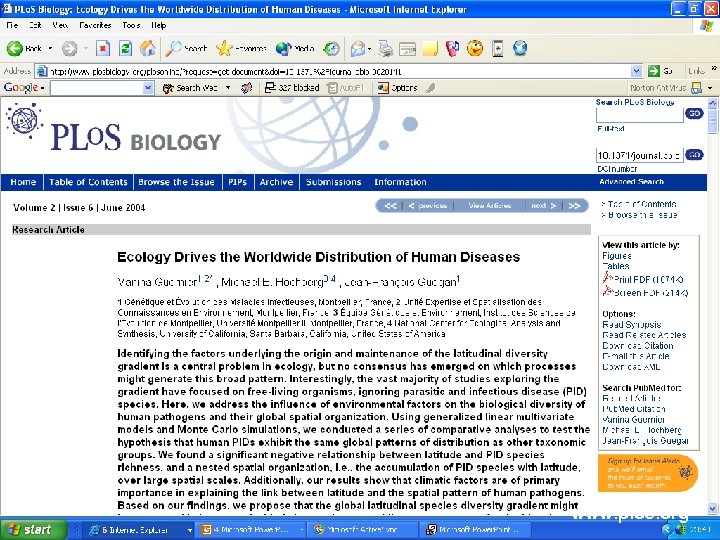Open the Read Synopsis link
Screen dimensions: 720x540
(x=632, y=324)
